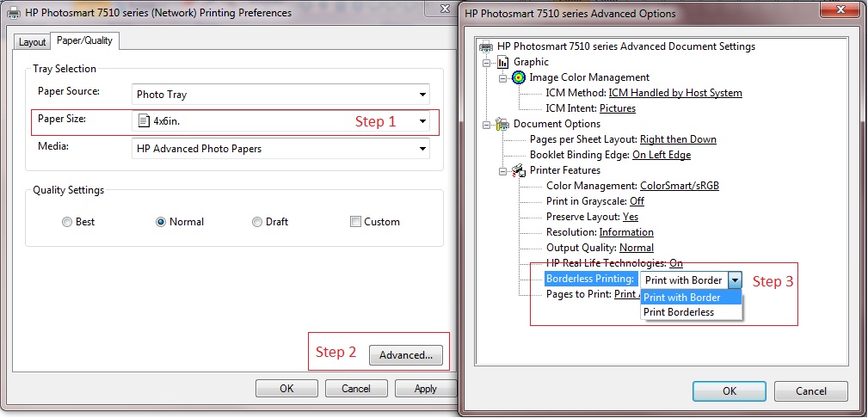This screenshot has height=418, width=868.
Task: Select Draft quality radio button
Action: (x=257, y=222)
